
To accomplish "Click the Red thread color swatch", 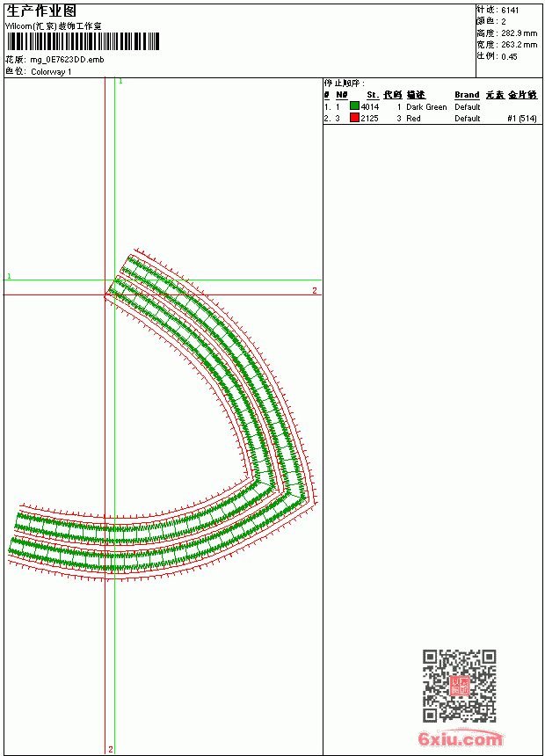I will [x=354, y=118].
